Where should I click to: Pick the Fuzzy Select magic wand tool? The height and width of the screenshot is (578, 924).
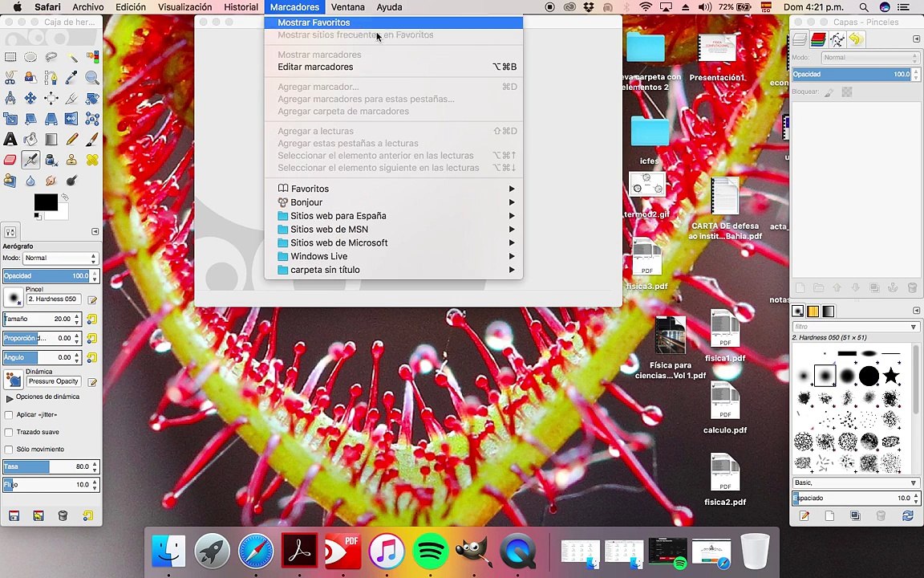click(72, 57)
